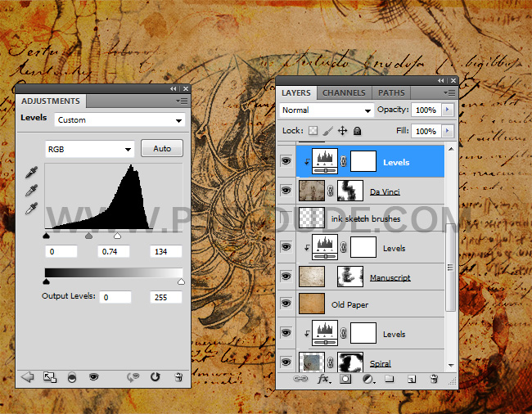Create new group folder icon
The width and height of the screenshot is (532, 414).
point(389,378)
